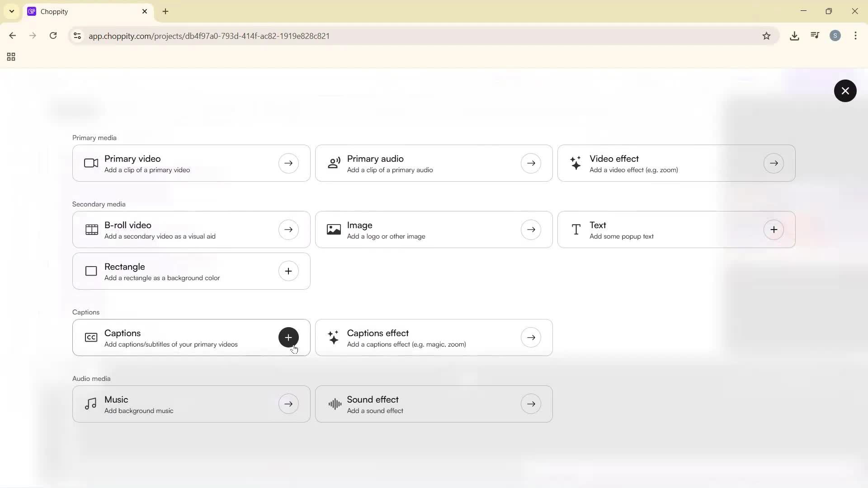Click the Rectangle shape icon
Viewport: 868px width, 488px height.
pyautogui.click(x=91, y=271)
